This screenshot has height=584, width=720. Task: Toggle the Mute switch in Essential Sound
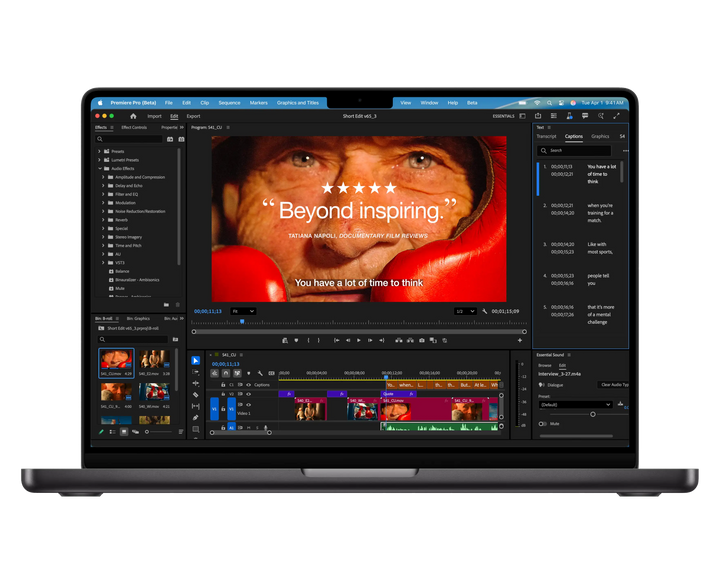[543, 423]
